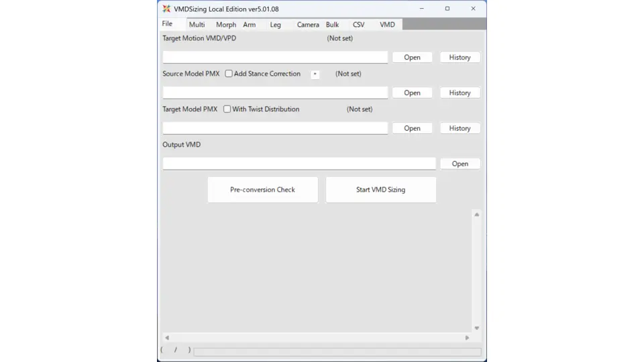This screenshot has height=362, width=644.
Task: Click the horizontal scrollbar left arrow
Action: 167,338
